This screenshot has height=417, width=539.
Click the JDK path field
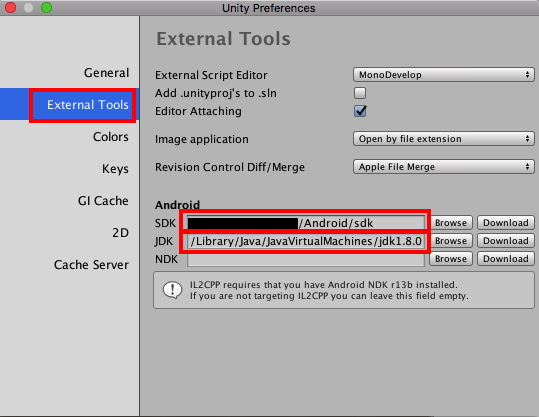pyautogui.click(x=306, y=241)
